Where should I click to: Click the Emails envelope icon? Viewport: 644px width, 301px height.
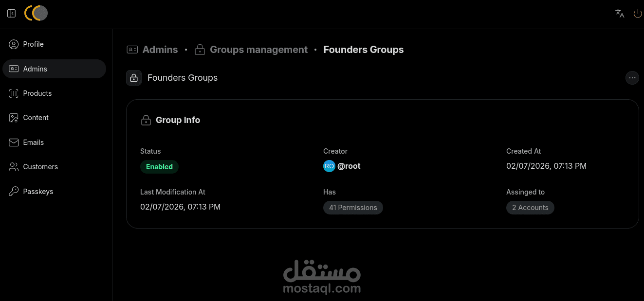point(14,142)
